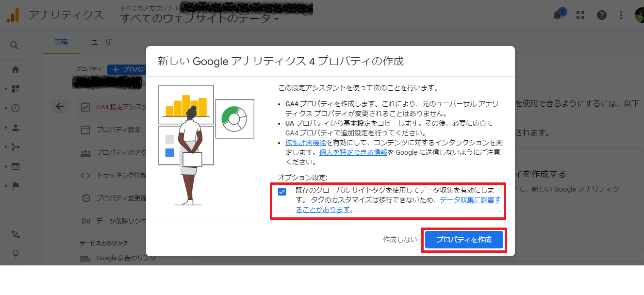Click the Google Analytics logo
Viewport: 644px width, 295px height.
pyautogui.click(x=12, y=16)
